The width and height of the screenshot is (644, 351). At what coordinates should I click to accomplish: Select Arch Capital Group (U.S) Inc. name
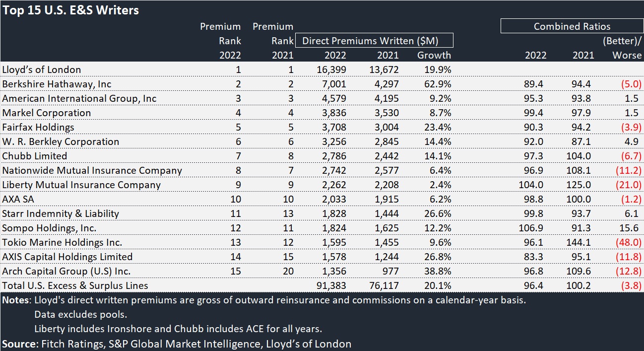tap(66, 271)
